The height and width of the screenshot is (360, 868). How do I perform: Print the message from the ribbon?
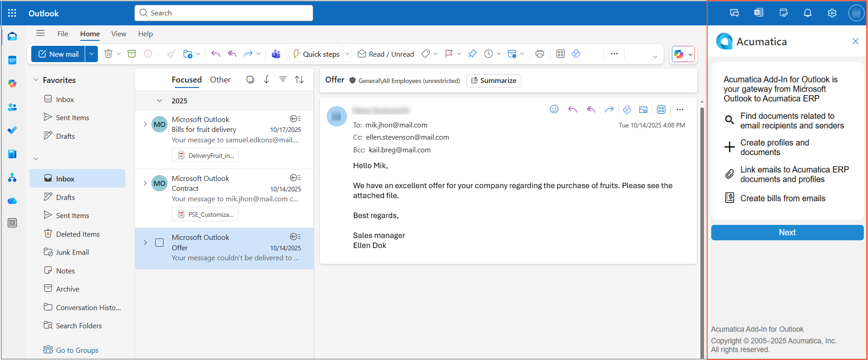pyautogui.click(x=540, y=54)
